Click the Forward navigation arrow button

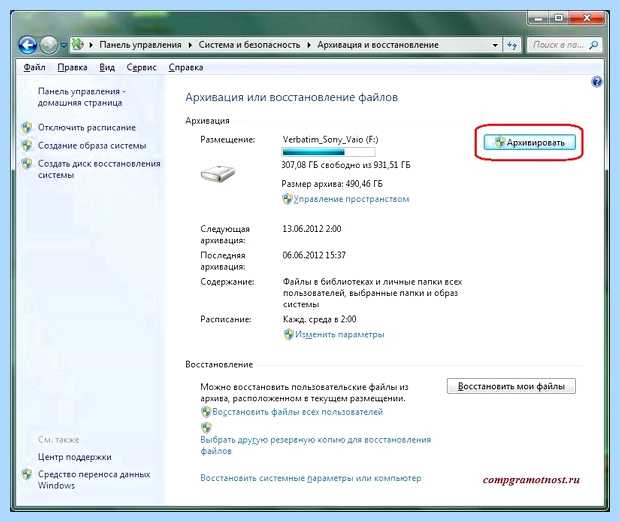coord(49,45)
